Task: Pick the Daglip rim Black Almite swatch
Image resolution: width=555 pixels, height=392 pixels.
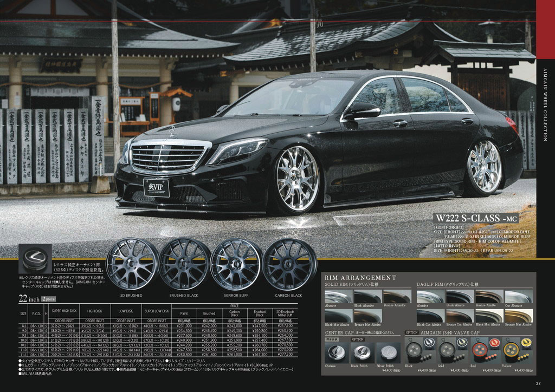Action: 460,297
